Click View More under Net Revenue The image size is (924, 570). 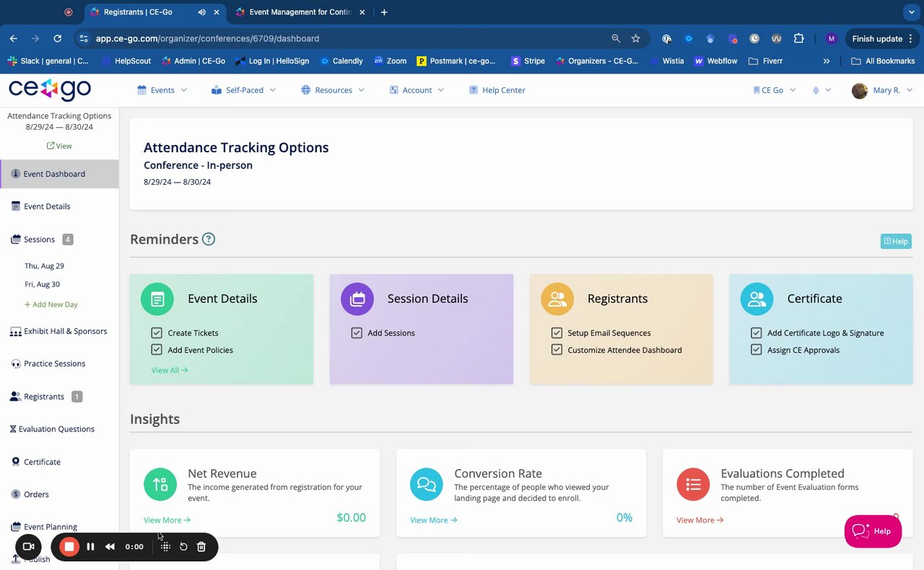tap(167, 519)
